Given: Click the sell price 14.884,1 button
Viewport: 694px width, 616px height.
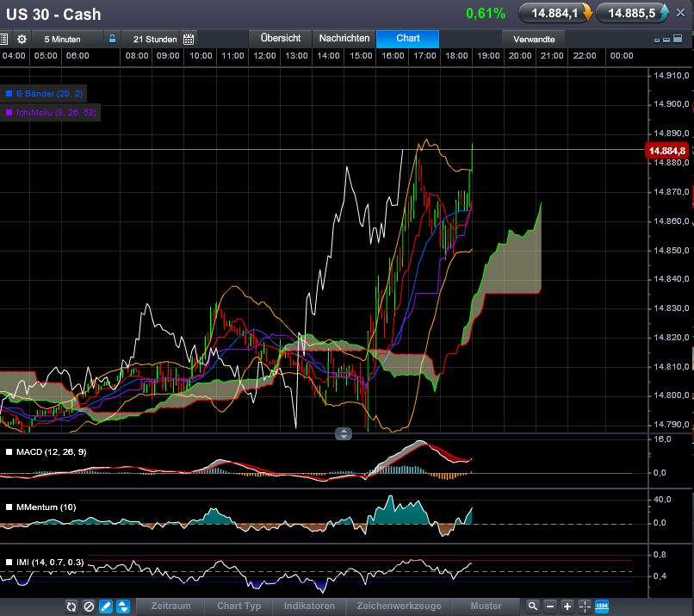Looking at the screenshot, I should [555, 13].
